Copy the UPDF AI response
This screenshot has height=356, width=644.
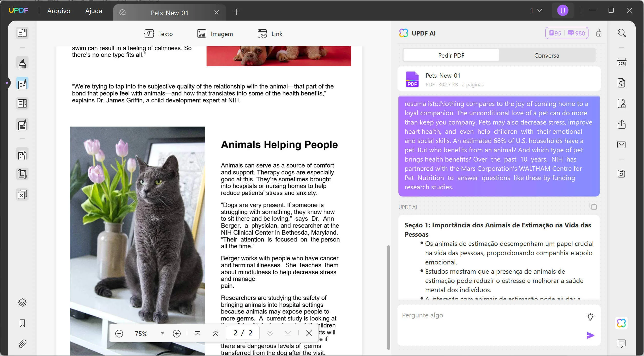point(593,206)
